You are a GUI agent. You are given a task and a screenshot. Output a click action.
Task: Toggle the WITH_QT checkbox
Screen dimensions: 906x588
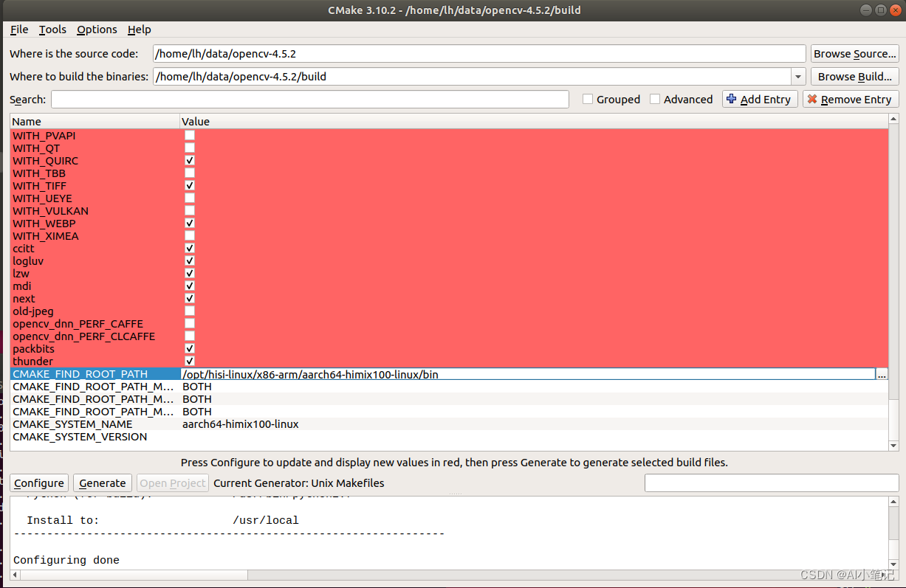pos(190,148)
